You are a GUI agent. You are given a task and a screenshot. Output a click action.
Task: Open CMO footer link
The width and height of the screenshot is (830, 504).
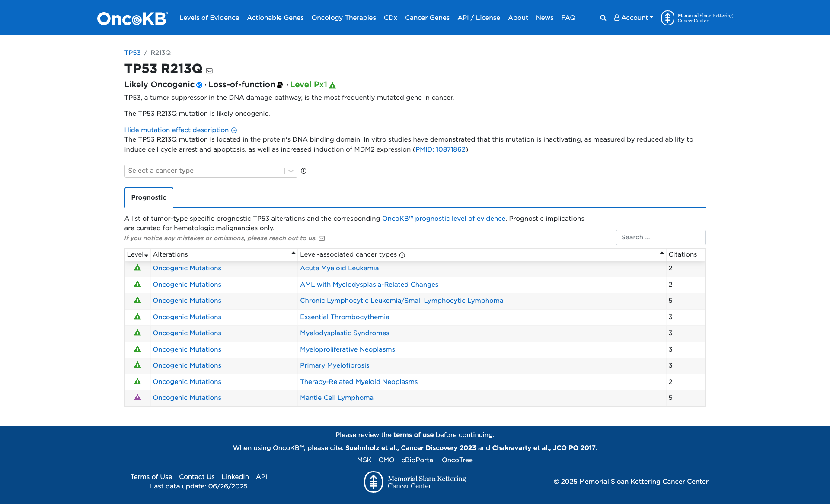pyautogui.click(x=386, y=460)
